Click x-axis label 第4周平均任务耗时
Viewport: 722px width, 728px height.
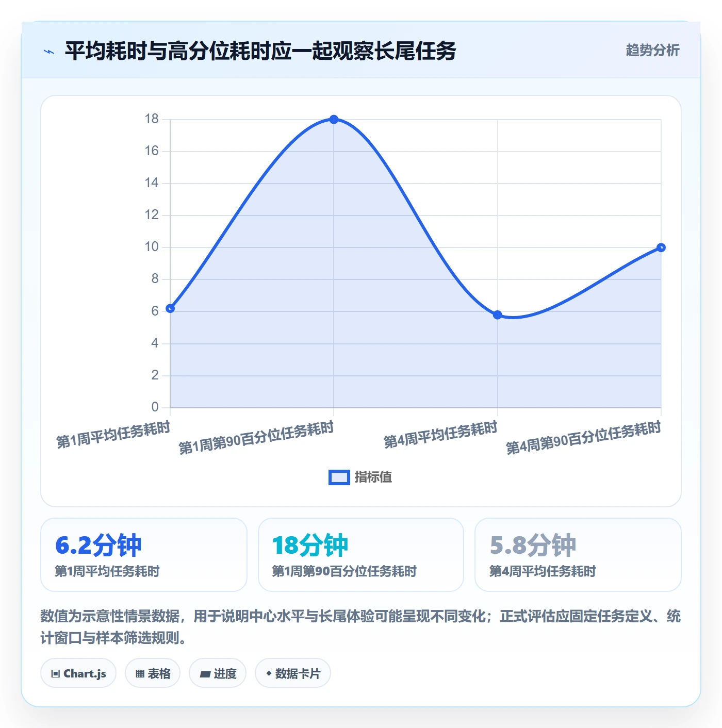pos(440,434)
